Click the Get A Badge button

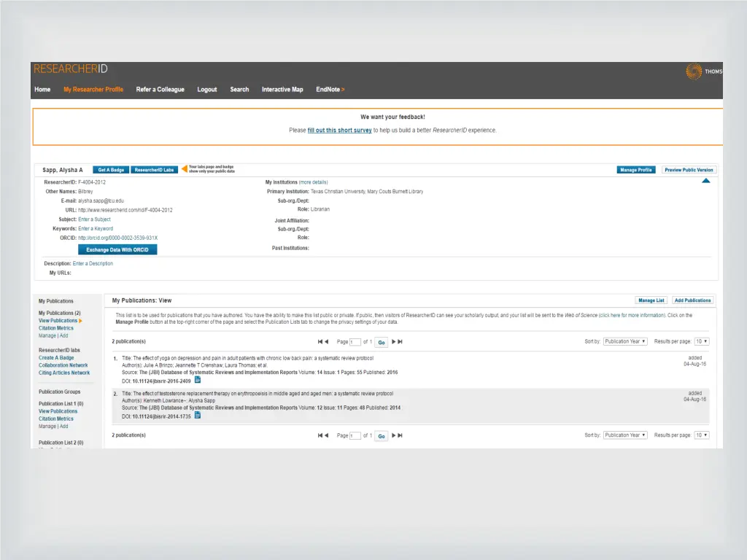pyautogui.click(x=111, y=170)
